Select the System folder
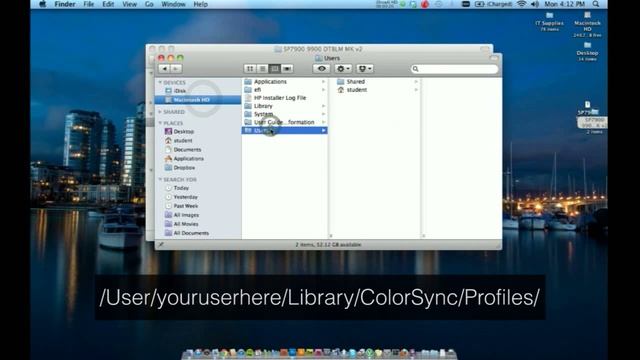 click(284, 114)
